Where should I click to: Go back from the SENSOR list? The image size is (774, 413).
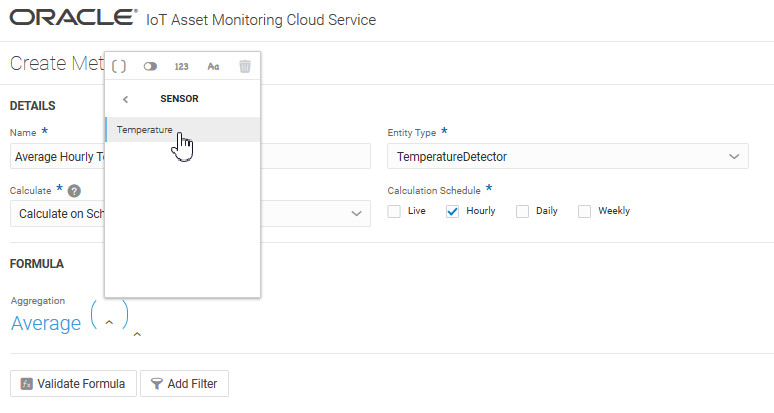tap(125, 99)
